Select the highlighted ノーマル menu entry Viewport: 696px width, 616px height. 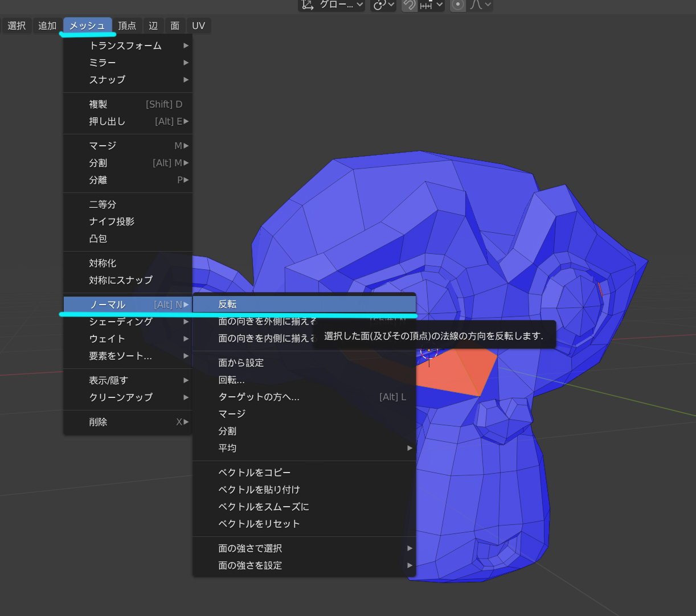coord(128,305)
